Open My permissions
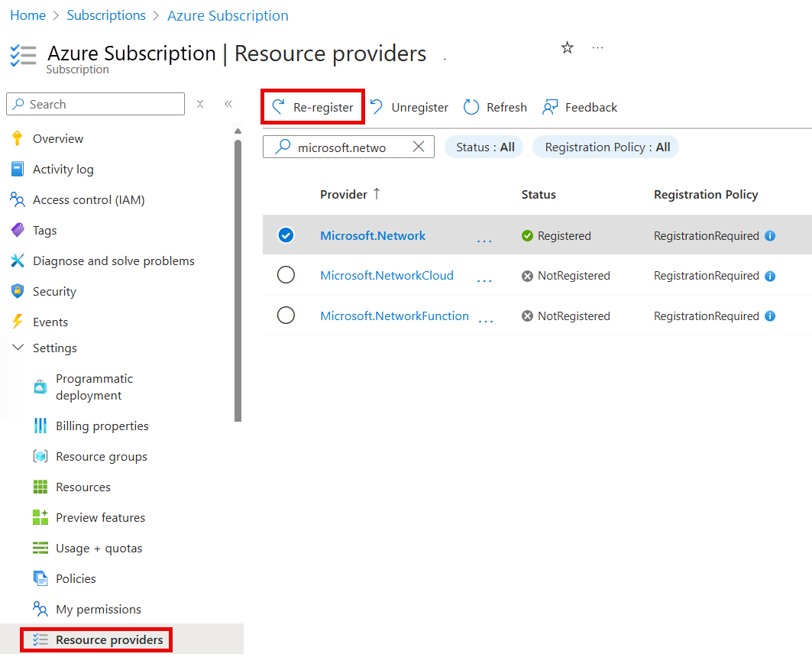The image size is (812, 657). [99, 610]
